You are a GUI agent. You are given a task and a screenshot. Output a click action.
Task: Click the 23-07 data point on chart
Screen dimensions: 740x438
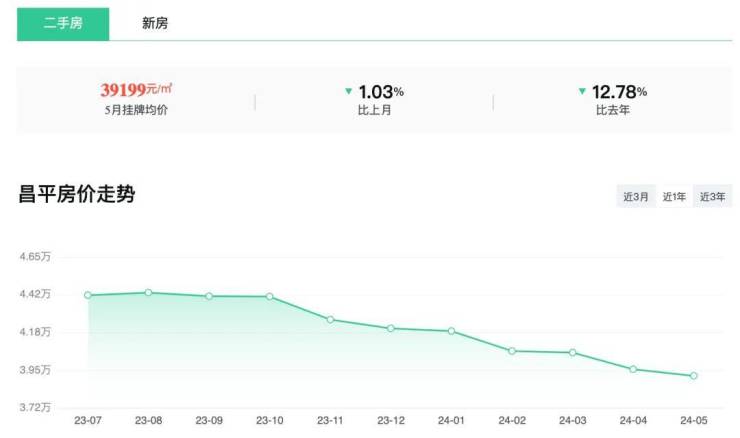[x=88, y=295]
